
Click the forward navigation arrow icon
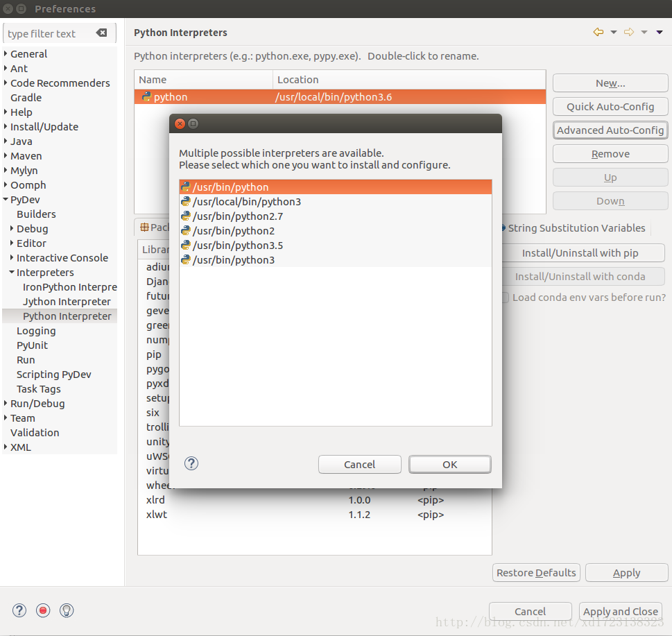click(x=629, y=32)
